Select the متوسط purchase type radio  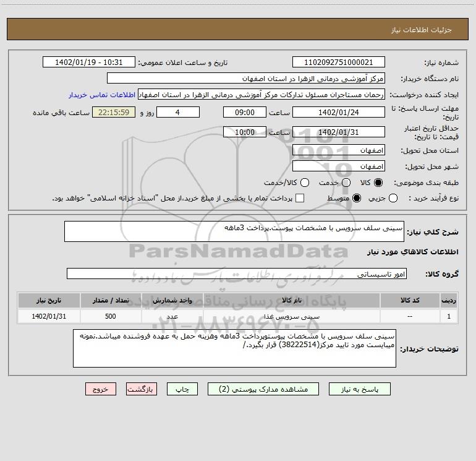click(x=357, y=198)
